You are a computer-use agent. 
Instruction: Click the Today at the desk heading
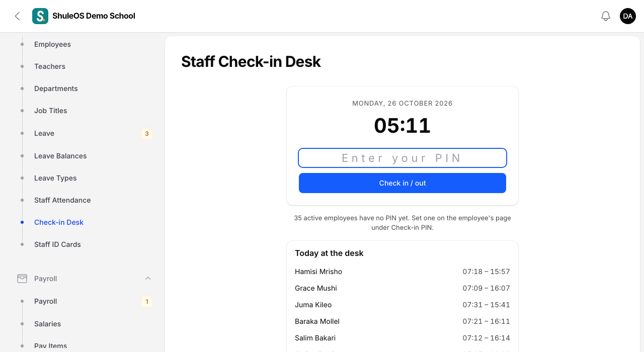[x=329, y=253]
